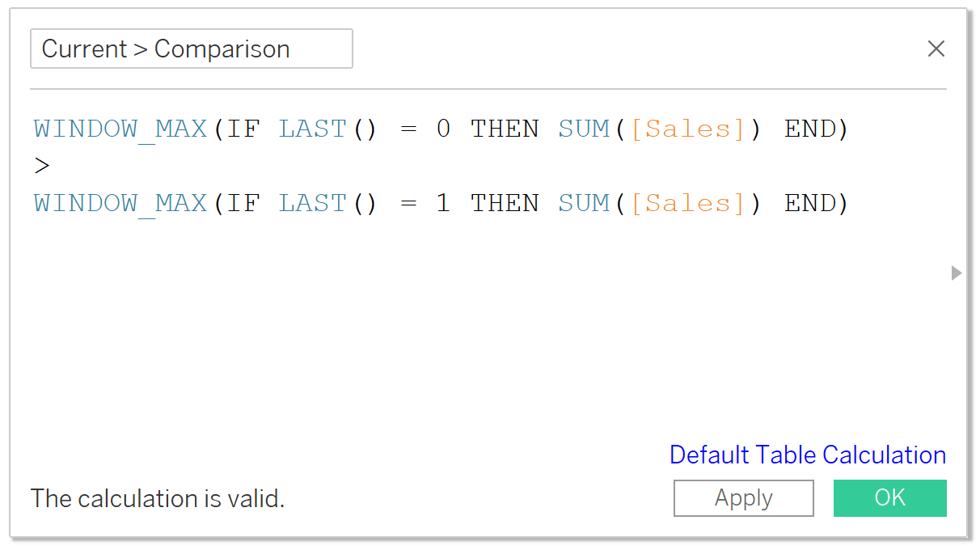The image size is (980, 550).
Task: Close the calculation editor with the X
Action: click(936, 49)
